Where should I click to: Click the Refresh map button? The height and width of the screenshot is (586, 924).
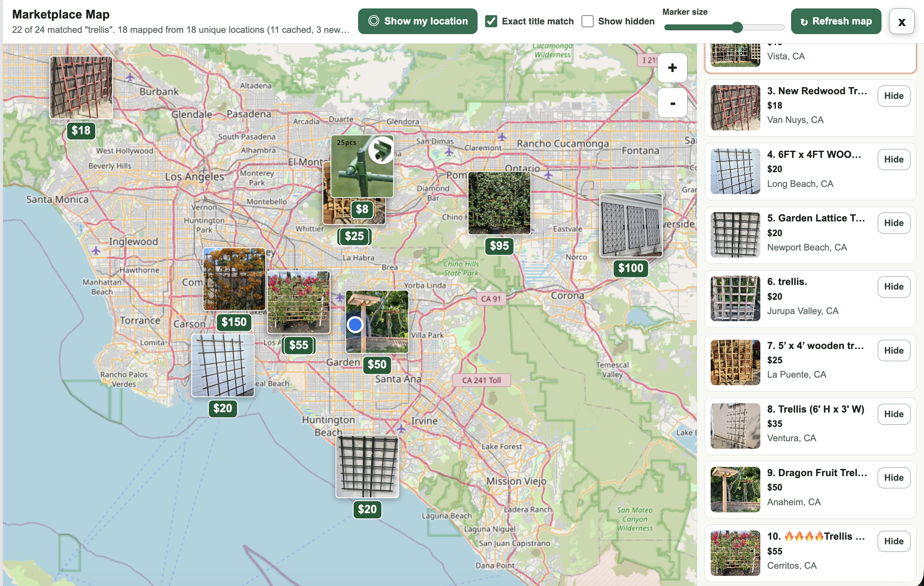[x=836, y=21]
